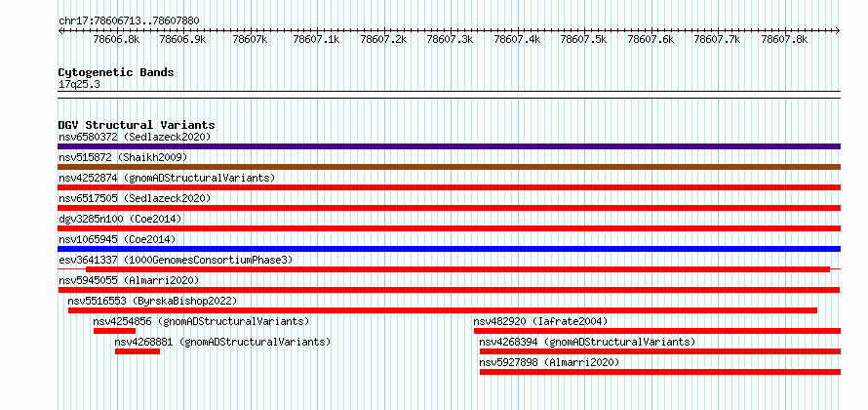Click ruler position 78607k
This screenshot has height=410, width=868.
click(x=251, y=39)
